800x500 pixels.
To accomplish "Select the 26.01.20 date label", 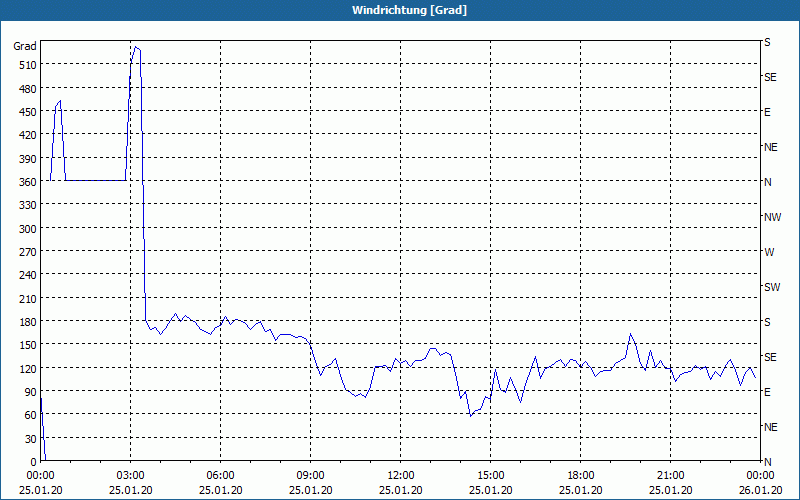I will point(760,490).
